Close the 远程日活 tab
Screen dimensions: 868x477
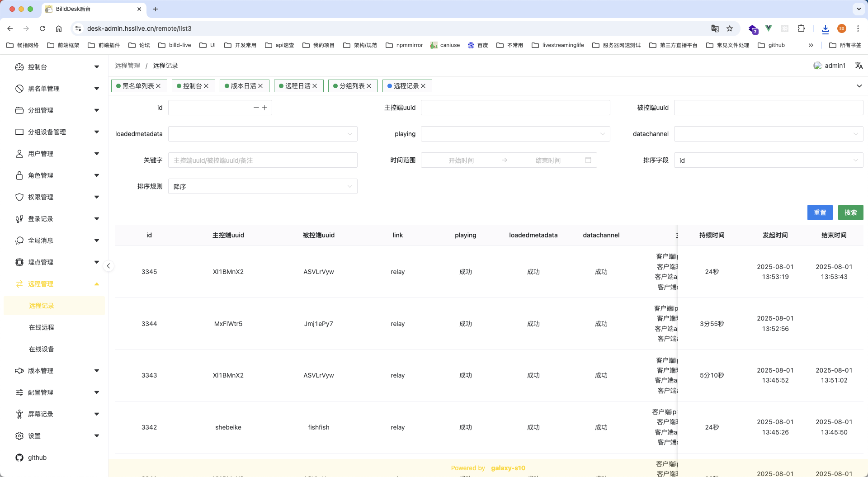coord(315,86)
